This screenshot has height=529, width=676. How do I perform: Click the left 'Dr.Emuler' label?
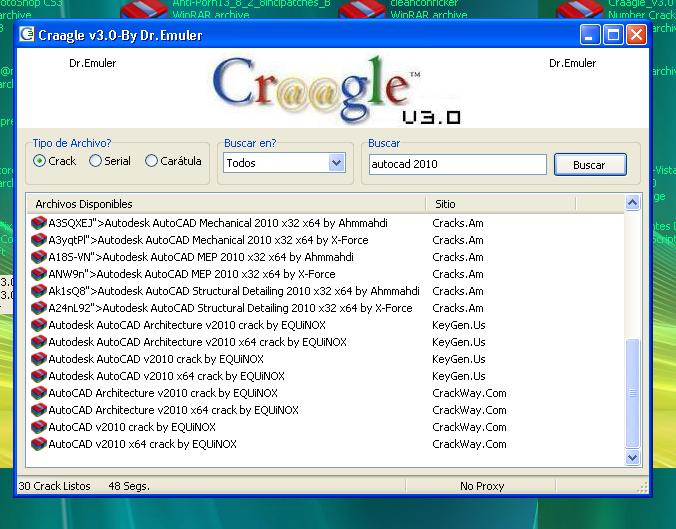pyautogui.click(x=92, y=63)
